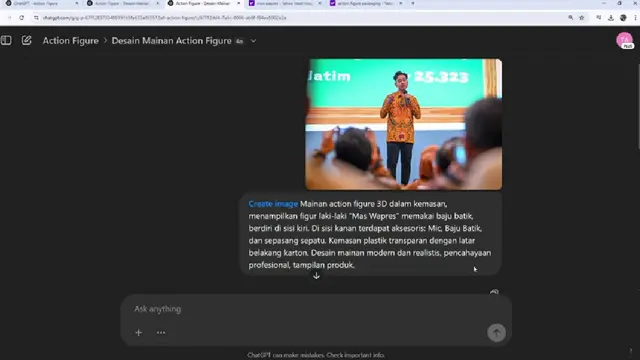This screenshot has height=360, width=640.
Task: Bookmark this page with the star icon
Action: (x=582, y=18)
